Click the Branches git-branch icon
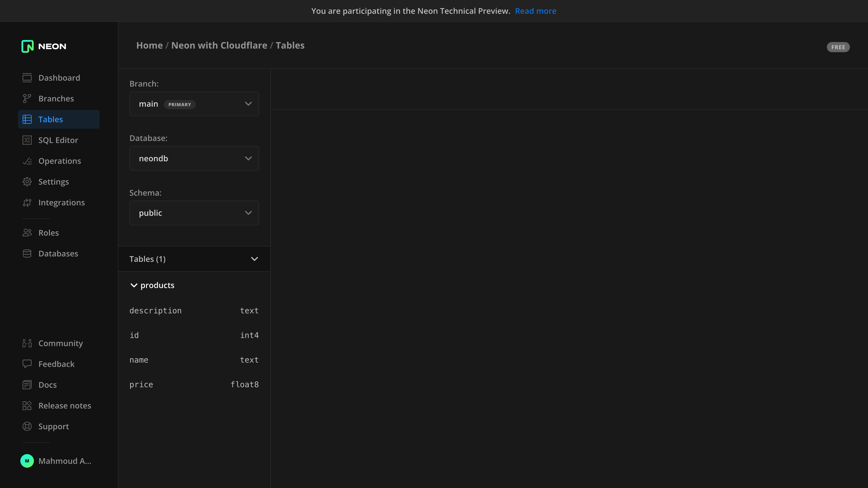Image resolution: width=868 pixels, height=488 pixels. 27,99
